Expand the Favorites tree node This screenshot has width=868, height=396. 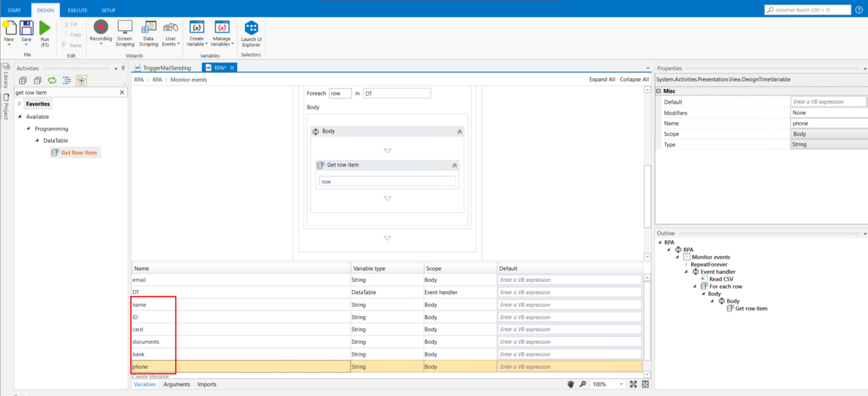pyautogui.click(x=20, y=104)
